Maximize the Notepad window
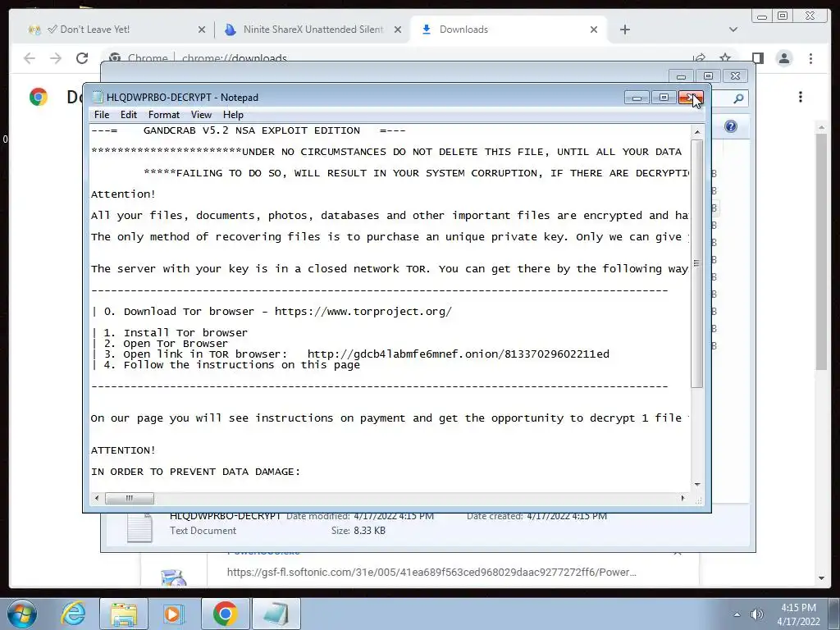Image resolution: width=840 pixels, height=630 pixels. [664, 98]
